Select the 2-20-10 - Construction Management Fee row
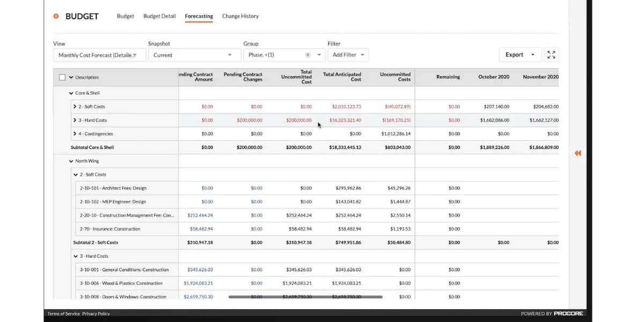The image size is (644, 322). [x=127, y=215]
